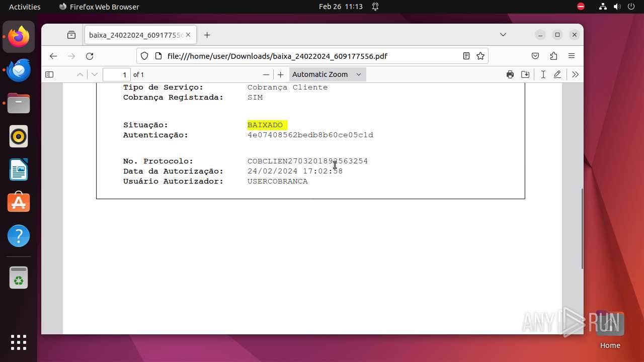Toggle reader view
Viewport: 644px width, 362px height.
click(466, 56)
